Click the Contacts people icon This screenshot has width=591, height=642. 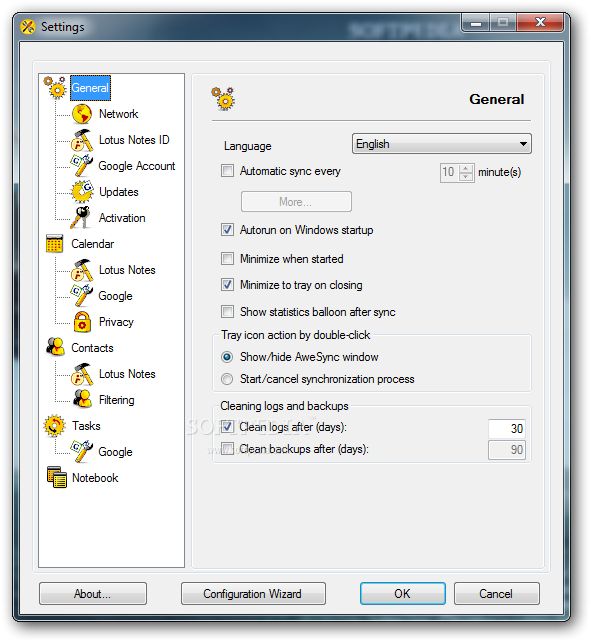[55, 347]
